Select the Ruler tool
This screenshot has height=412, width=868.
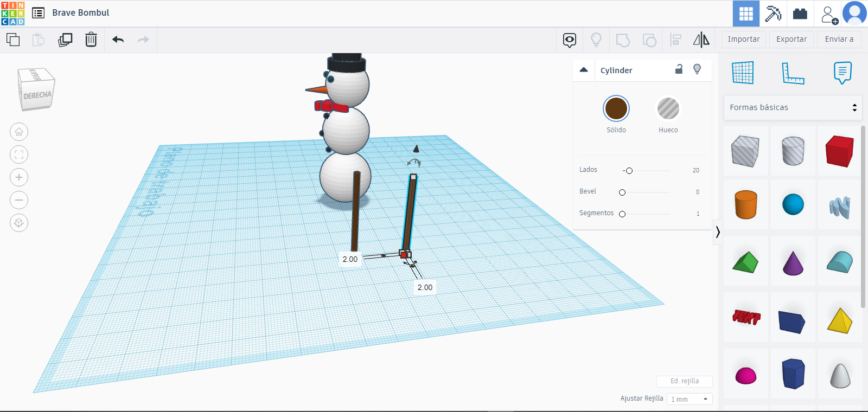coord(793,73)
